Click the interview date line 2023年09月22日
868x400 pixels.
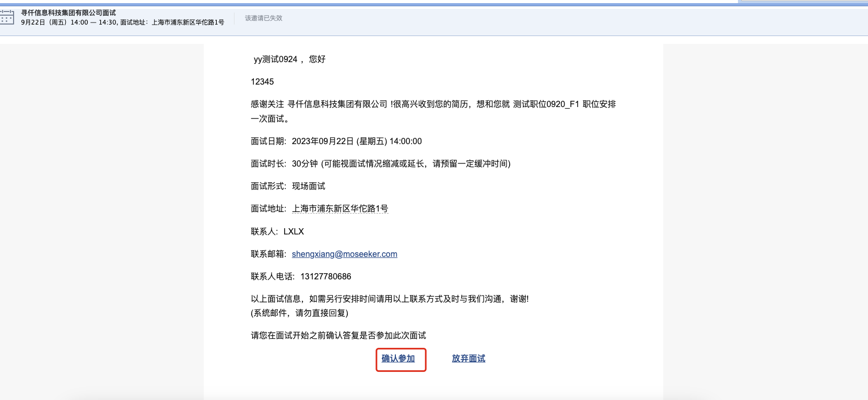(x=336, y=141)
